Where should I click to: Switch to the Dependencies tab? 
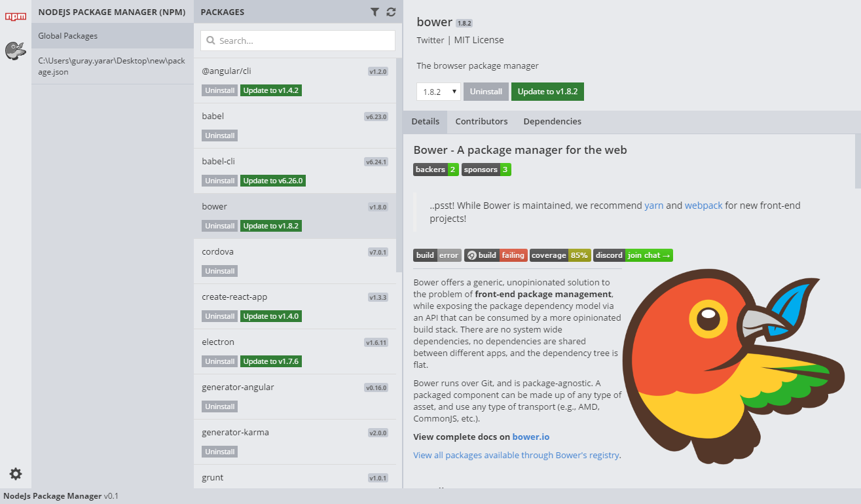[552, 122]
